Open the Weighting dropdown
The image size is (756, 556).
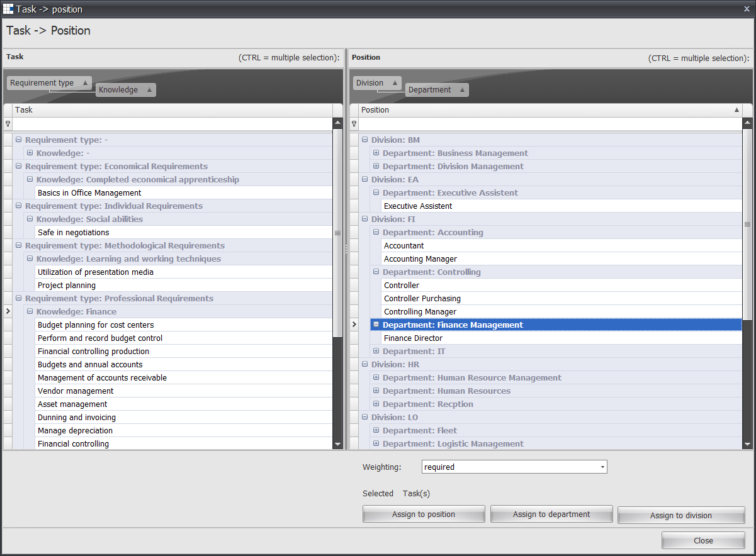pos(602,467)
